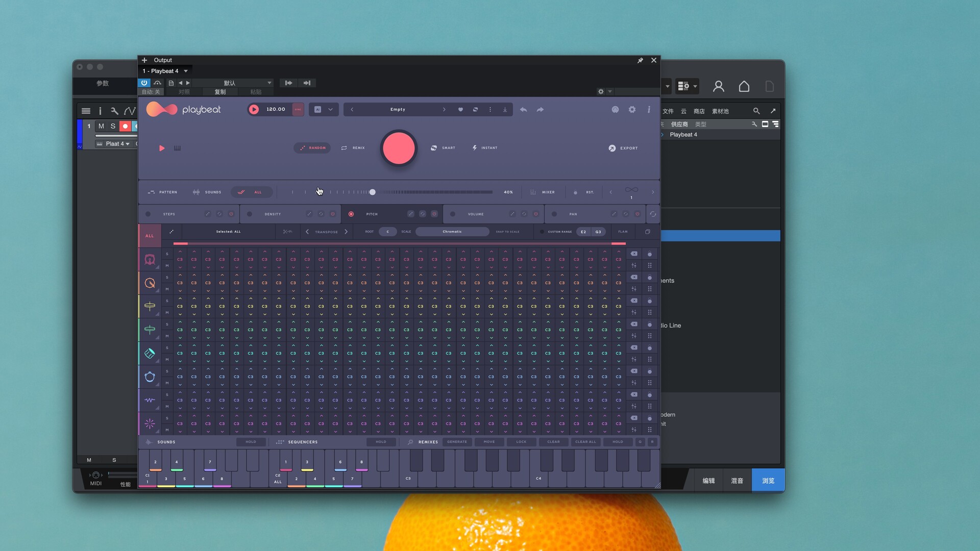Randomize the DENSITY lane dice icon
Viewport: 980px width, 551px height.
point(309,214)
